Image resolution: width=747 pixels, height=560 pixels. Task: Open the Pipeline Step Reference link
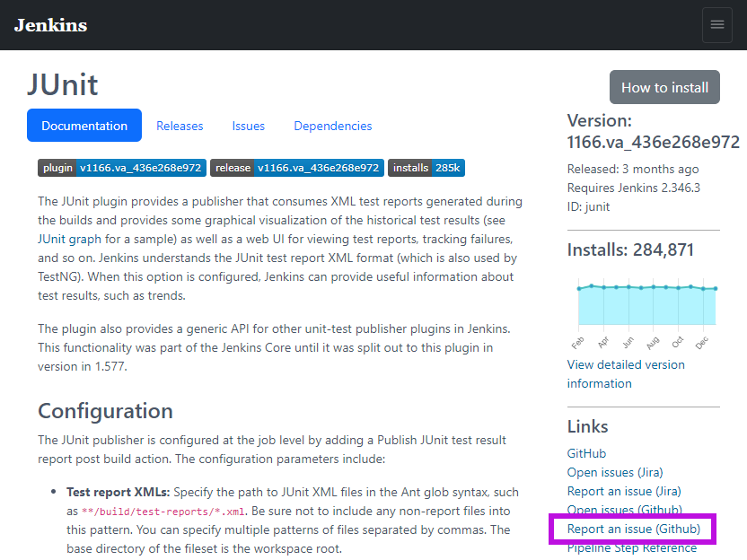click(632, 548)
